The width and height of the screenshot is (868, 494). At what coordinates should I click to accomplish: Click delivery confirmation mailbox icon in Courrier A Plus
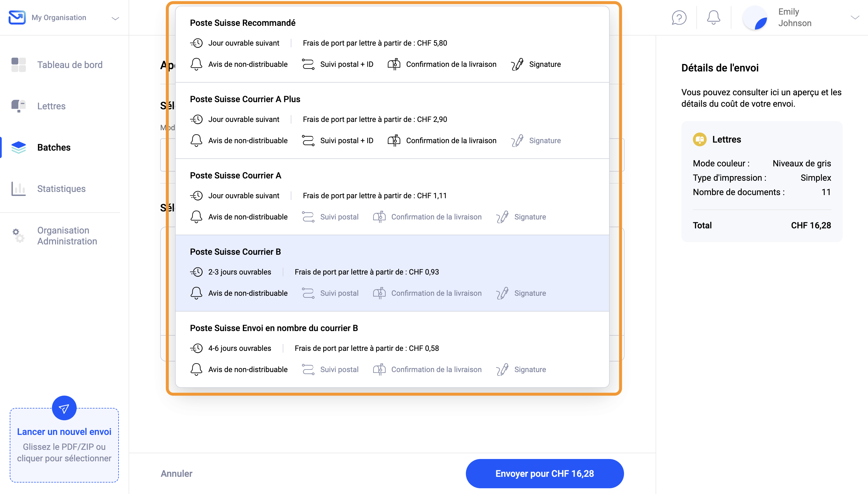394,141
